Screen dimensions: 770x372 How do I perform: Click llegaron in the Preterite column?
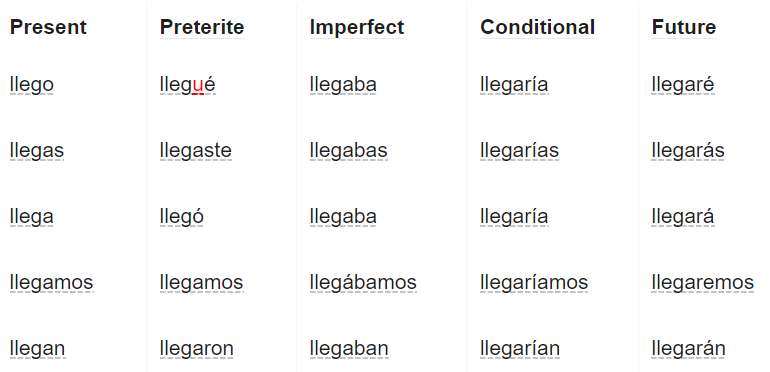pos(196,349)
